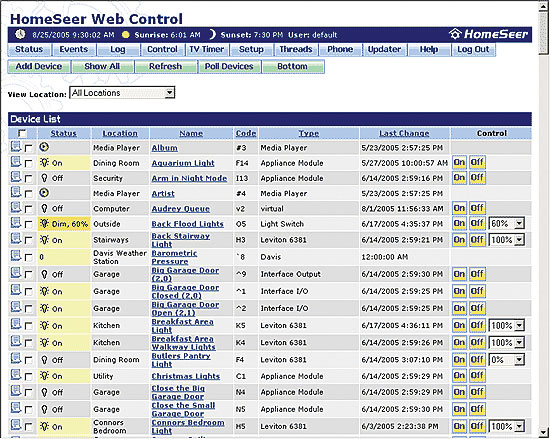
Task: Open the edit icon for Artist row
Action: point(15,192)
